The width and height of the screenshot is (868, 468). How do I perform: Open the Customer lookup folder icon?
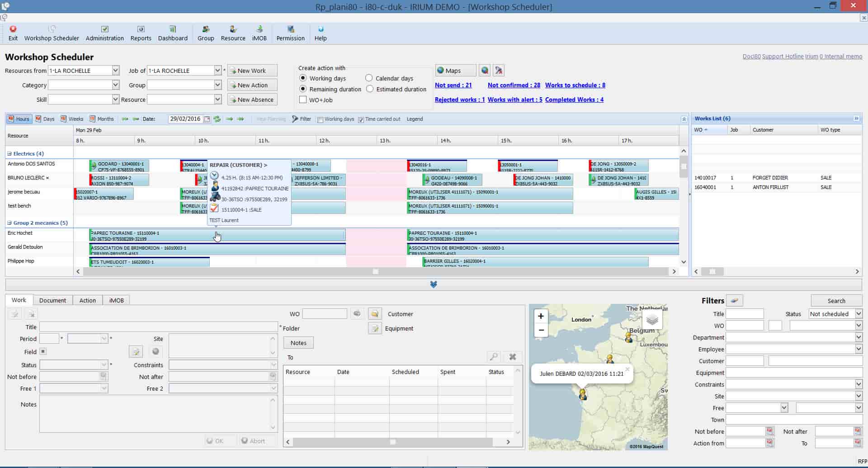(x=374, y=313)
